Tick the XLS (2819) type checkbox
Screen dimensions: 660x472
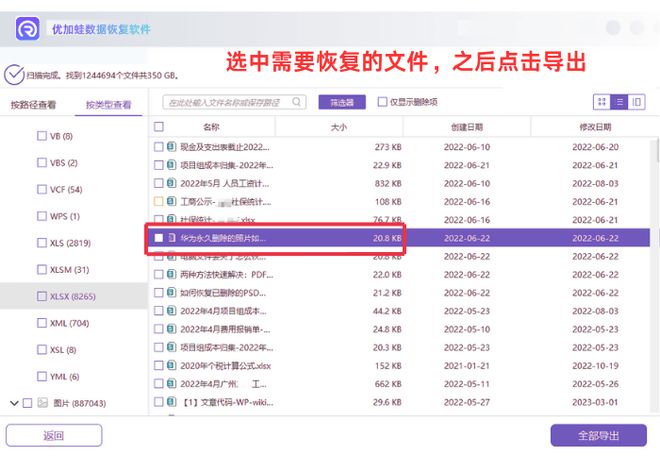point(42,243)
